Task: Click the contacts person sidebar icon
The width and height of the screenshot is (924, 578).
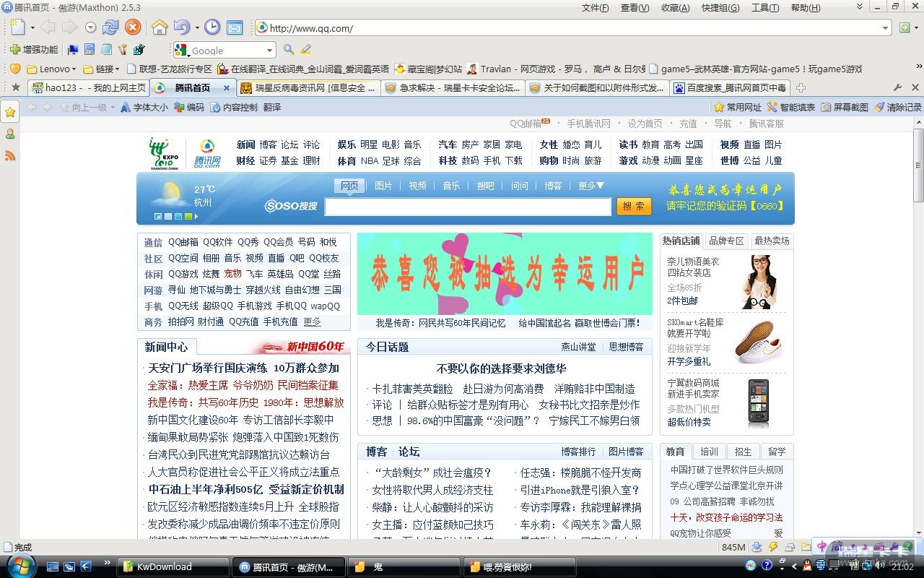Action: (10, 134)
